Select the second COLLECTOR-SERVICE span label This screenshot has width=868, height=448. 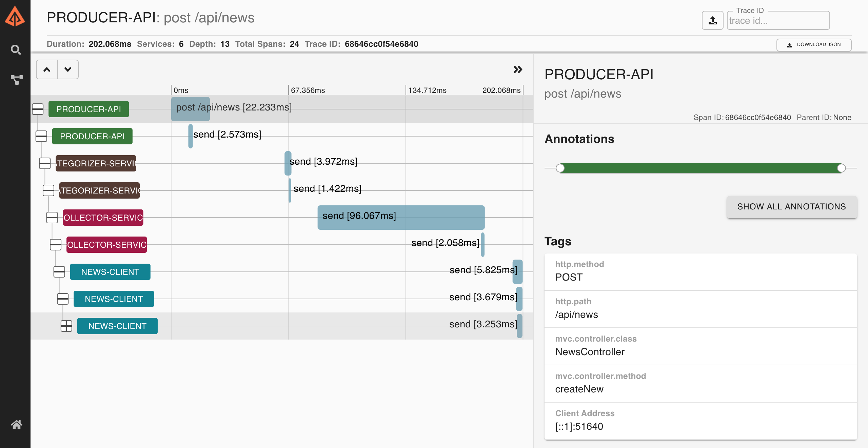click(x=106, y=245)
